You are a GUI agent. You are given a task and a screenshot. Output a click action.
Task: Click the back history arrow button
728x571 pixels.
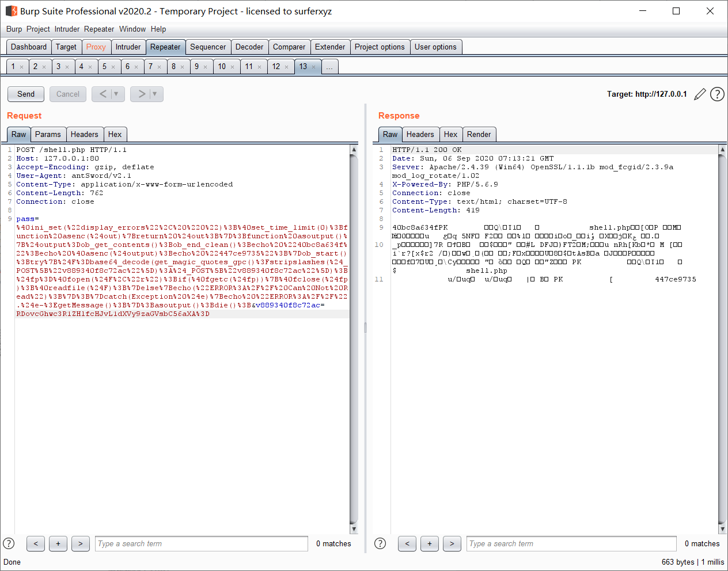(x=103, y=94)
